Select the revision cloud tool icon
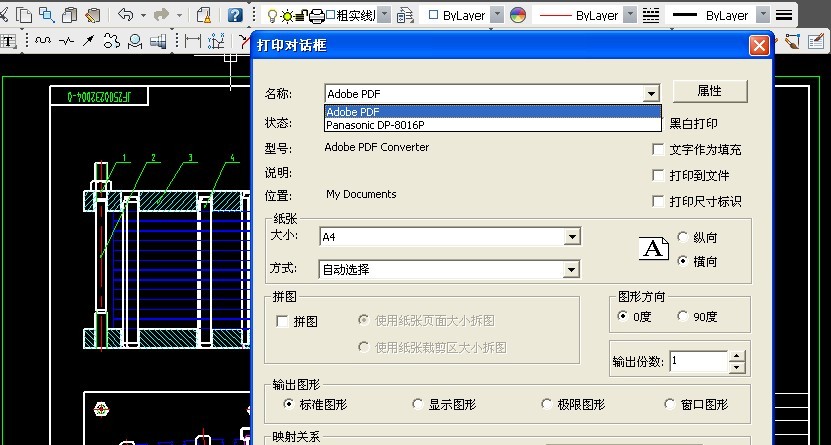The height and width of the screenshot is (445, 831). click(111, 41)
